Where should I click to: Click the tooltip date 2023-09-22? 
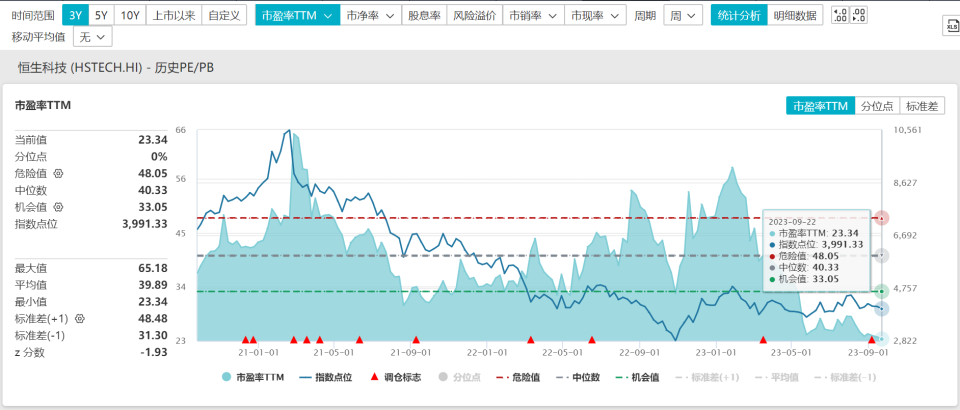coord(789,222)
